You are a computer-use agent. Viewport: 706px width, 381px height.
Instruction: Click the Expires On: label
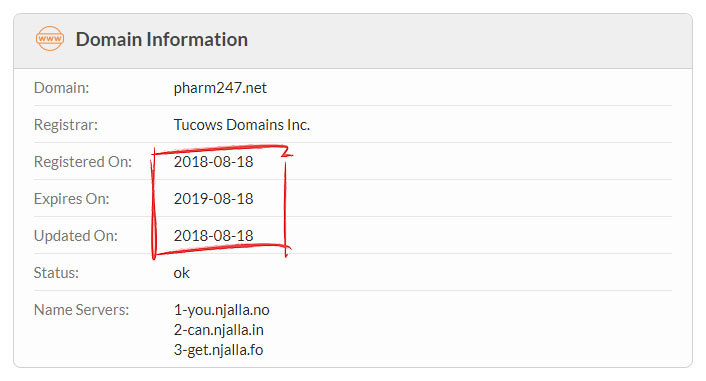[x=72, y=199]
